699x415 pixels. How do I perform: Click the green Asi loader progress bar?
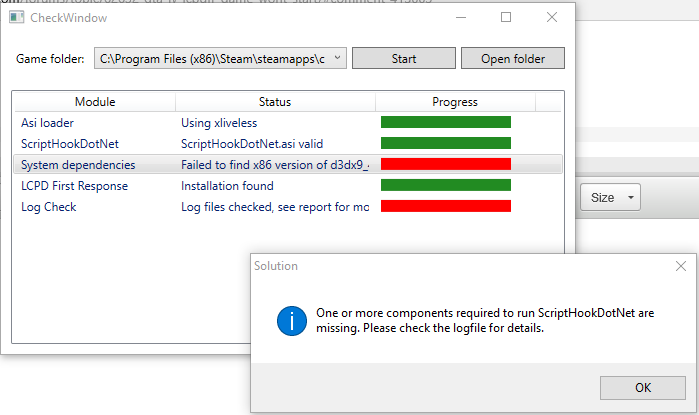pos(446,122)
